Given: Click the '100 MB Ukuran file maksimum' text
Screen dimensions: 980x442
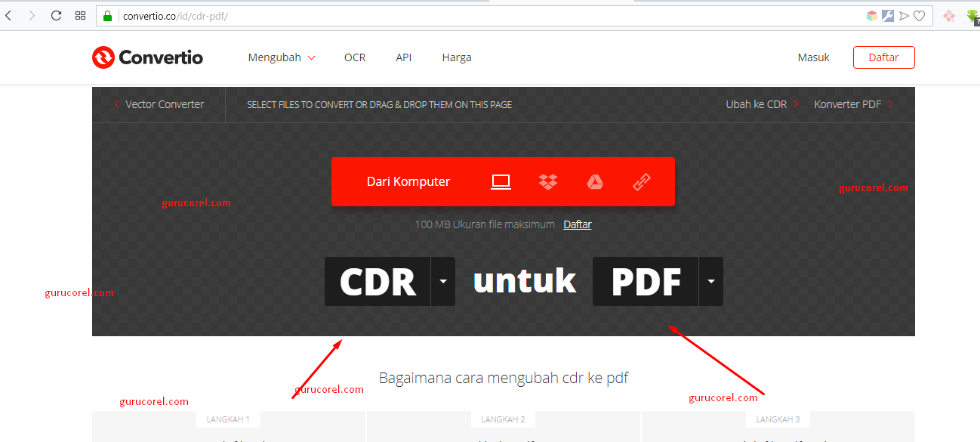Looking at the screenshot, I should click(485, 224).
